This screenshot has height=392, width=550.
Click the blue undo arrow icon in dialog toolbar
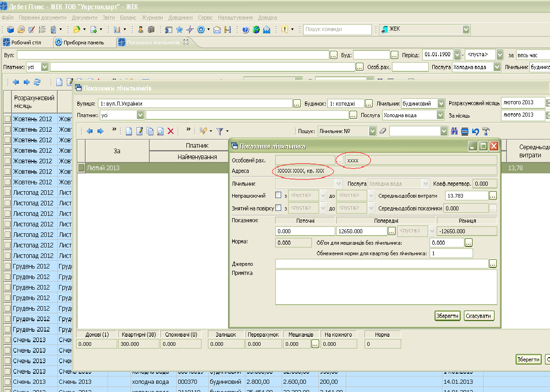tap(475, 131)
